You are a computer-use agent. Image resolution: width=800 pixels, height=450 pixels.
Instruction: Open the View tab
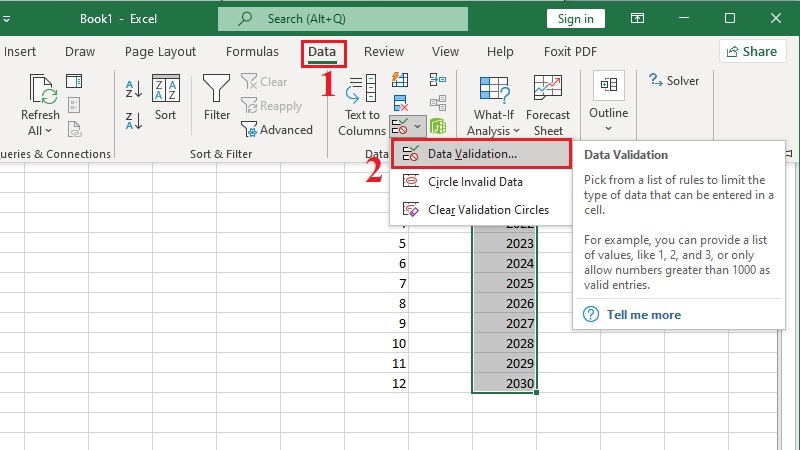pos(445,52)
